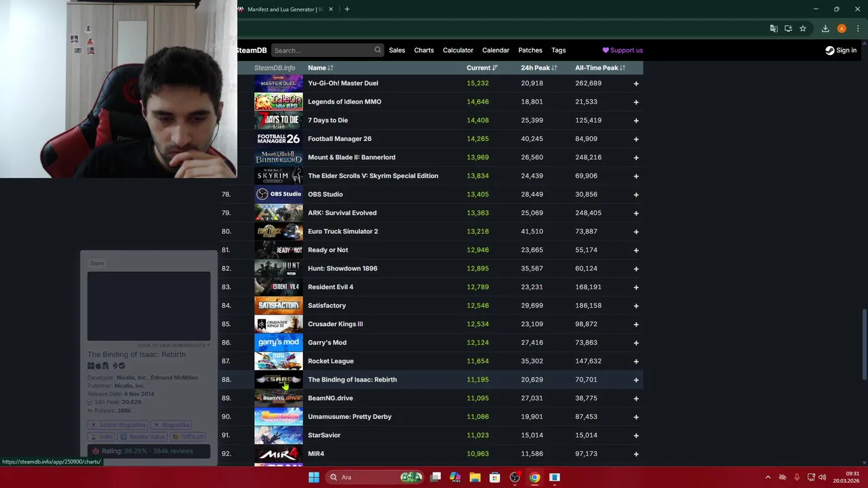
Task: Show hidden system tray icons chevron
Action: 768,477
